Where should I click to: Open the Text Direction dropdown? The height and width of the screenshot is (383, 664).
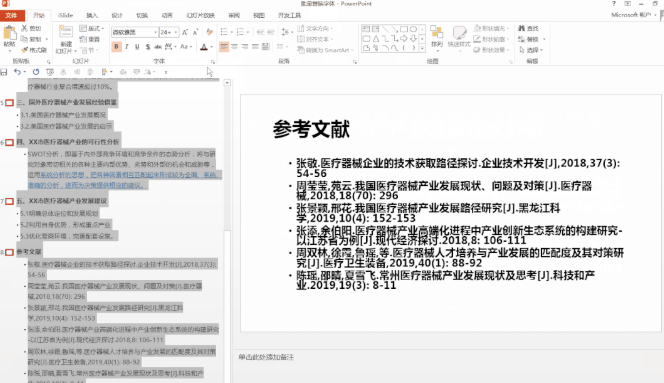[x=315, y=28]
